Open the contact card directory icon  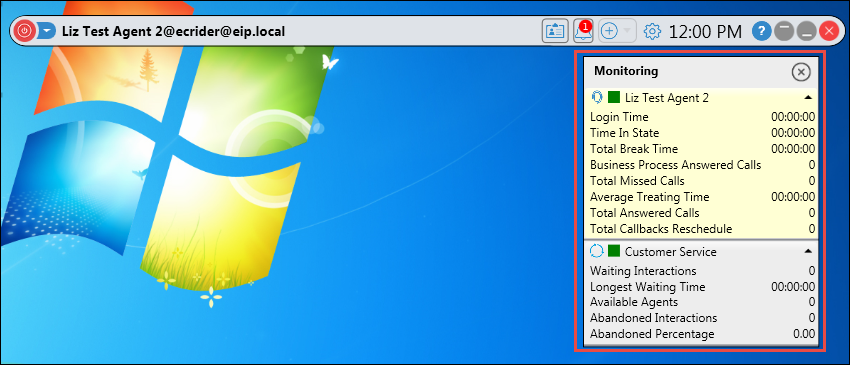tap(555, 31)
